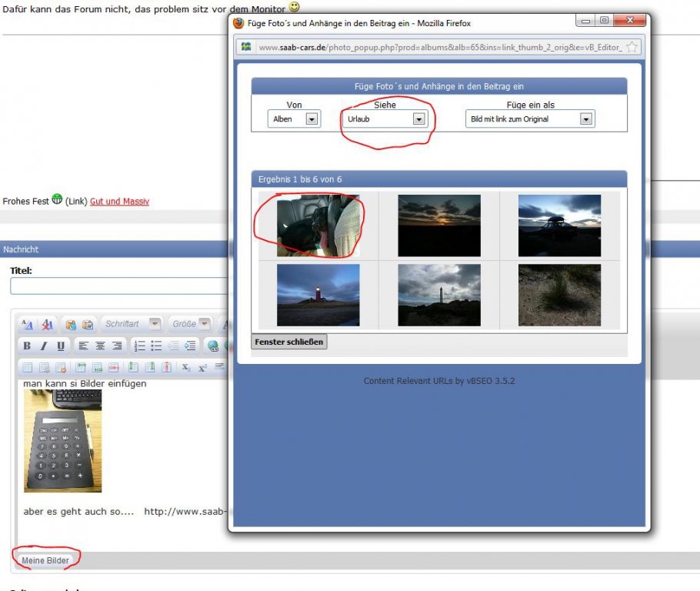Viewport: 700px width, 591px height.
Task: Click the paste from Word icon
Action: [x=88, y=325]
